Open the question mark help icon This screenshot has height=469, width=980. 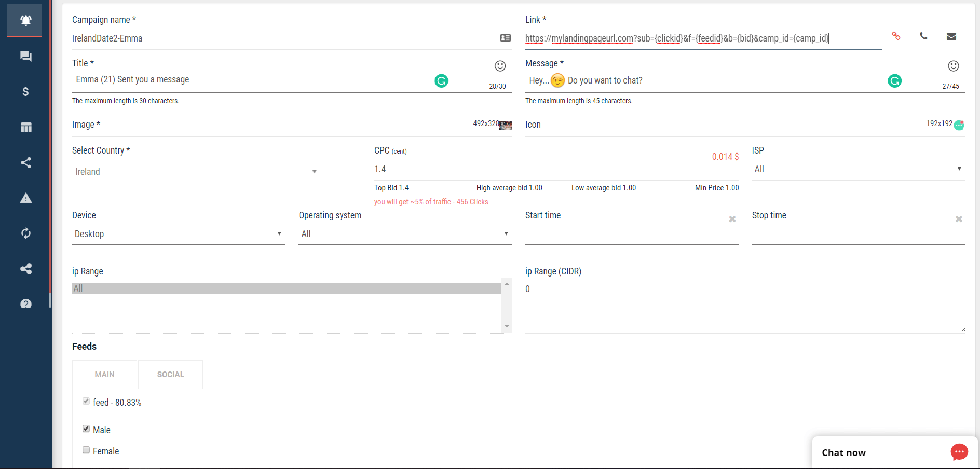pyautogui.click(x=25, y=304)
